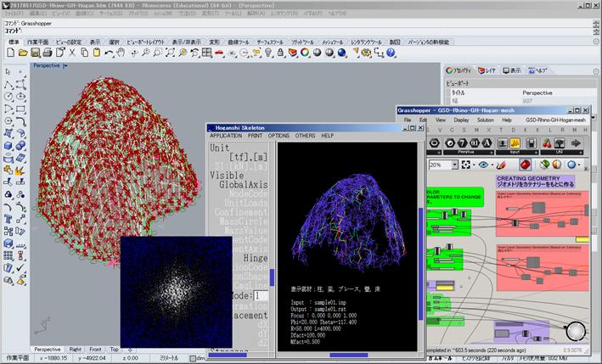Screen dimensions: 602x364
Task: Select the Pan hand tool
Action: [121, 53]
